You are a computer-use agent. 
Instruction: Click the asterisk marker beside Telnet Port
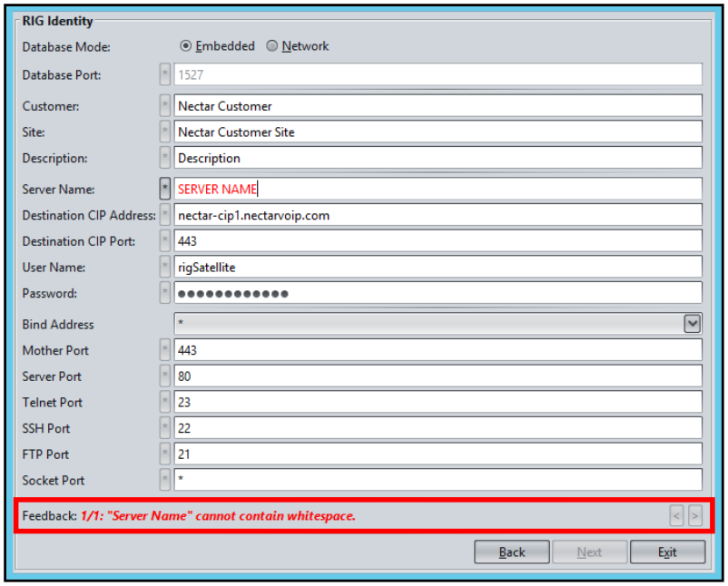tap(165, 402)
